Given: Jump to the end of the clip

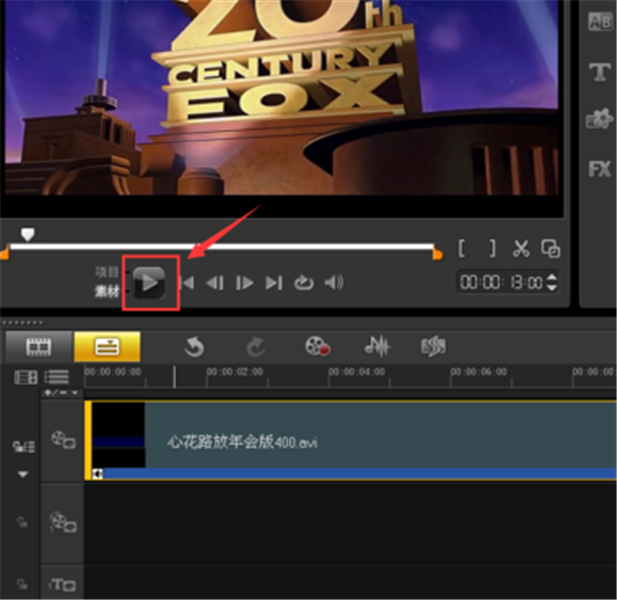Looking at the screenshot, I should pyautogui.click(x=274, y=283).
